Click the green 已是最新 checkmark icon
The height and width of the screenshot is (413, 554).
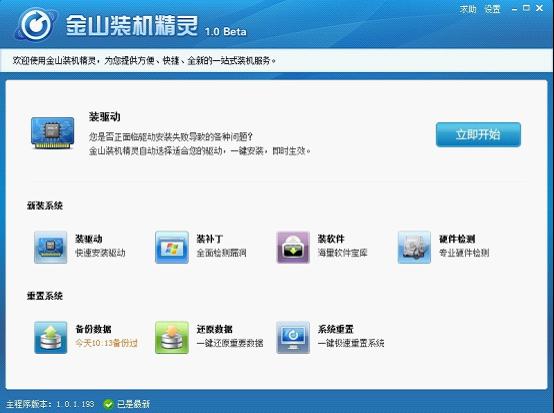tap(108, 404)
